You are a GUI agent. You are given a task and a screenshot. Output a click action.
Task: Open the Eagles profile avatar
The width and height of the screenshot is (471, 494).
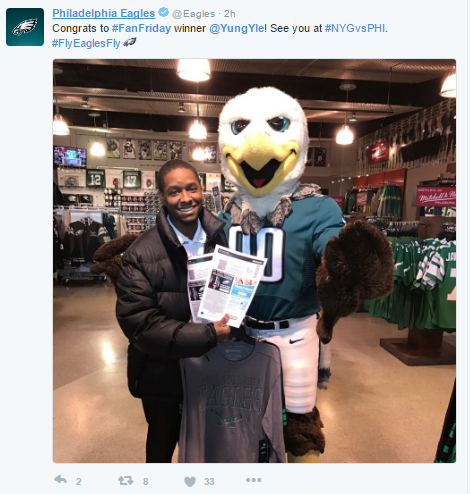coord(25,27)
